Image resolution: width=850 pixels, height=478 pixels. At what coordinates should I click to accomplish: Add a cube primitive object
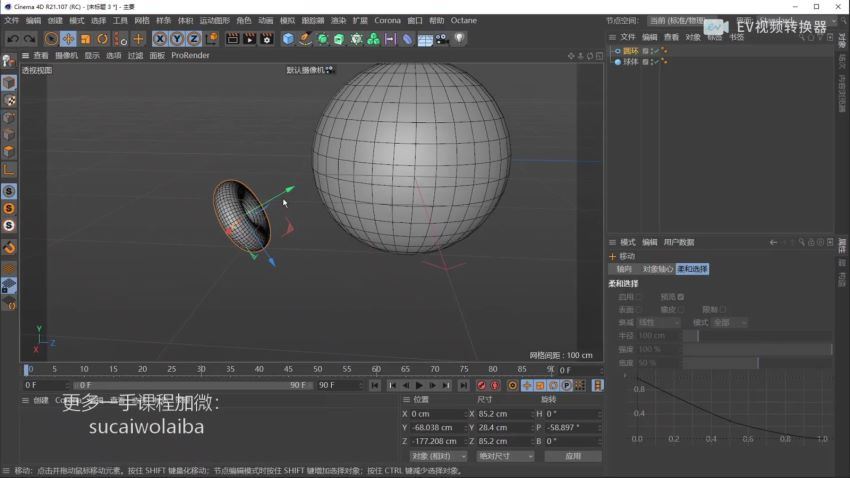[288, 39]
